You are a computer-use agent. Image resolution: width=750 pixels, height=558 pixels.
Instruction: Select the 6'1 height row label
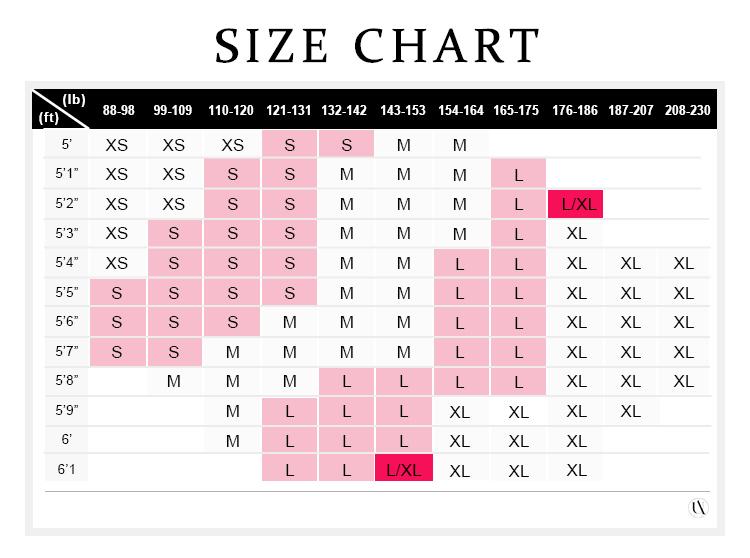point(67,470)
